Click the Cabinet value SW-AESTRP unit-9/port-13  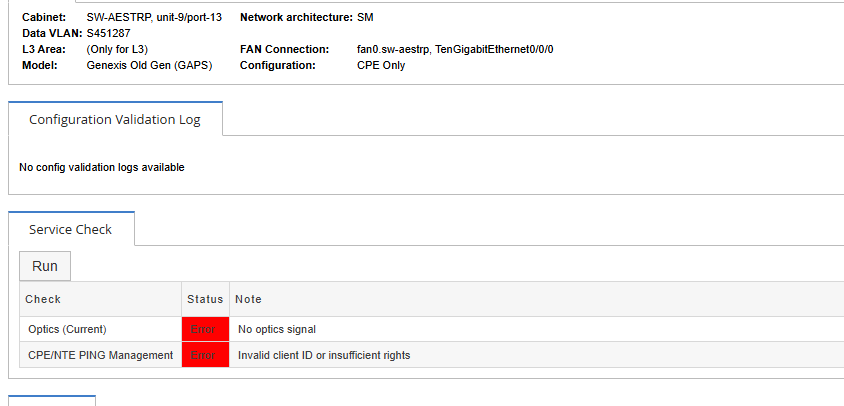154,18
